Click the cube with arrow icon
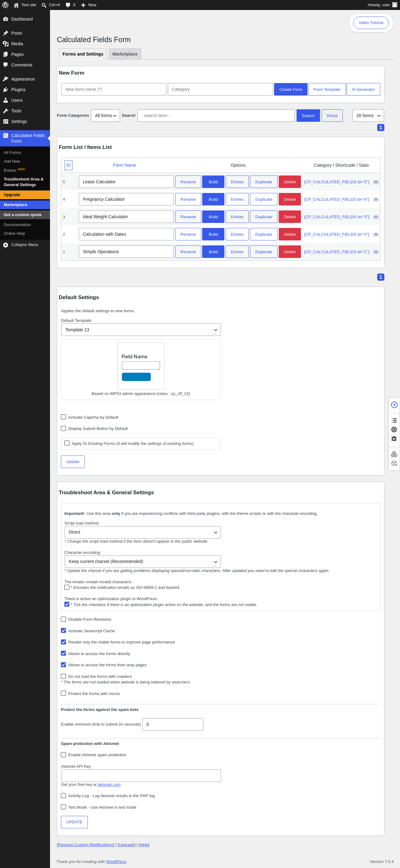400x868 pixels. [394, 463]
